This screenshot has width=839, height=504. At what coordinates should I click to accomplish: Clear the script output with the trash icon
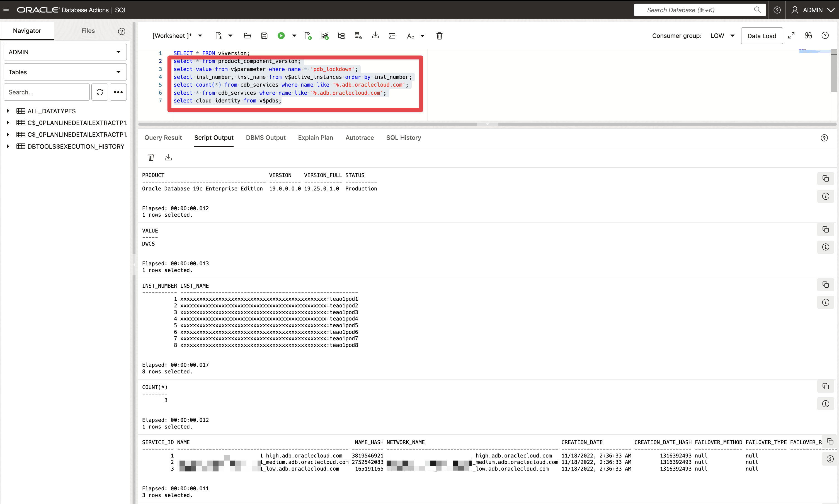[151, 157]
